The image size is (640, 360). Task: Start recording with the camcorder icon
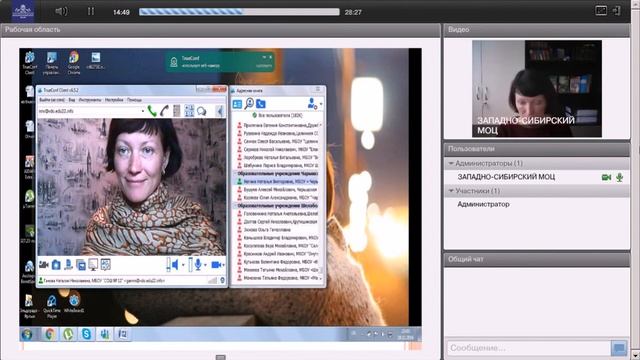(44, 265)
